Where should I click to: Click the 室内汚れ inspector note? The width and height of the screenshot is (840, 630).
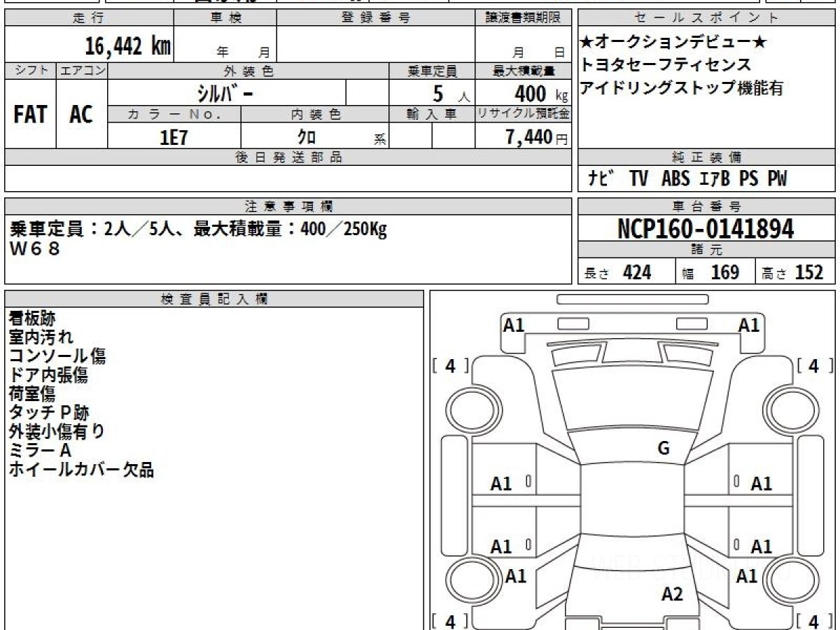point(41,337)
